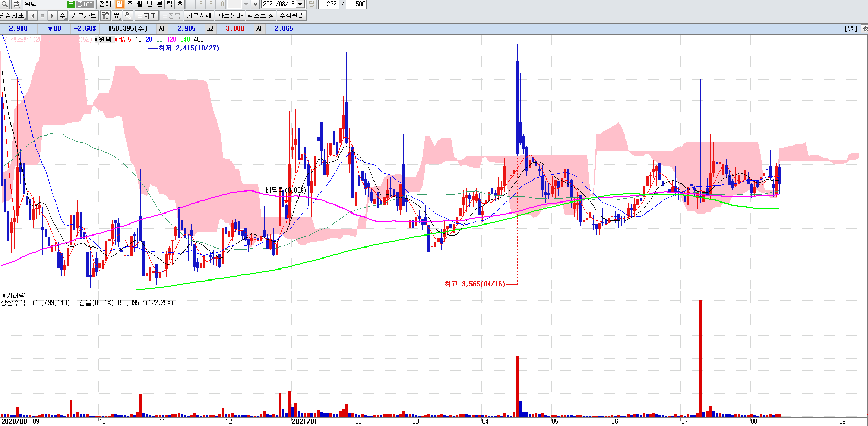
Task: Click the tallest red volume bar in July
Action: (x=700, y=358)
